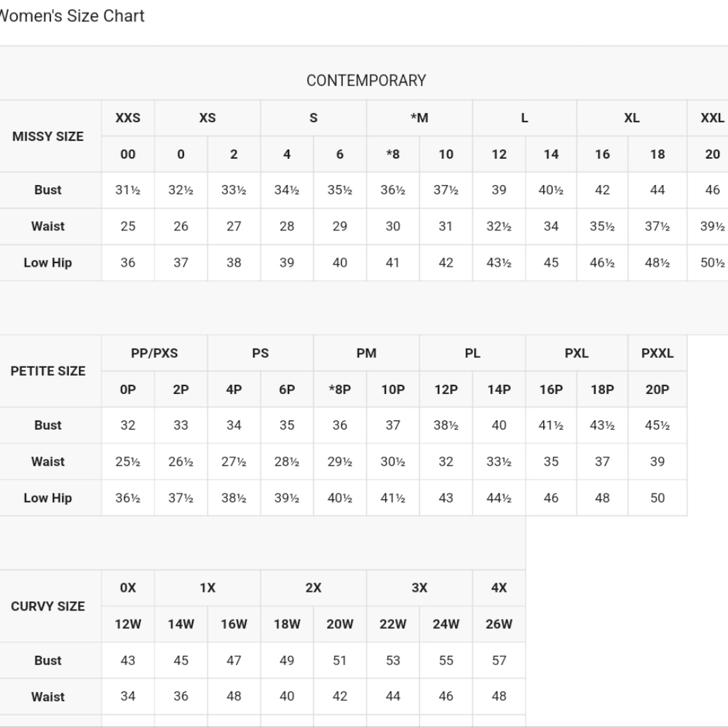
Task: Select the Bust label in Curvy table
Action: (x=48, y=661)
